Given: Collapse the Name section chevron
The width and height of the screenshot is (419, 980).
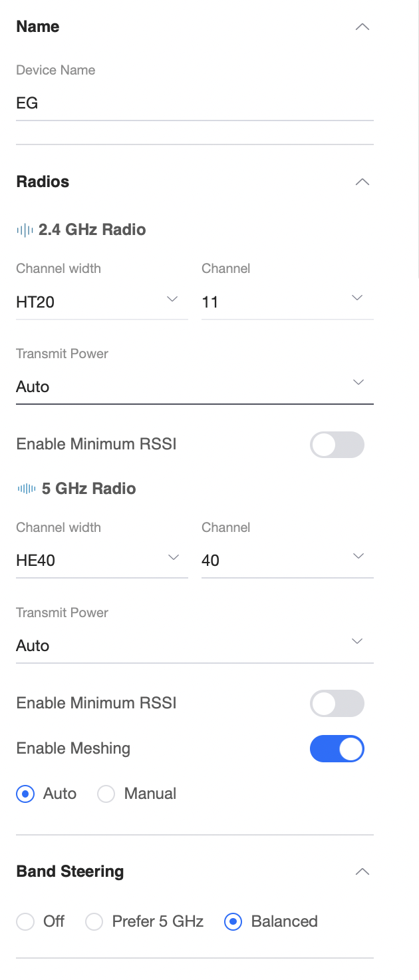Looking at the screenshot, I should [362, 27].
